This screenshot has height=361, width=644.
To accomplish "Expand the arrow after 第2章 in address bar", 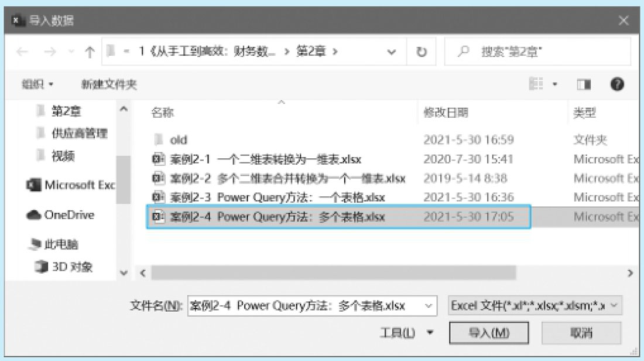I will coord(335,52).
